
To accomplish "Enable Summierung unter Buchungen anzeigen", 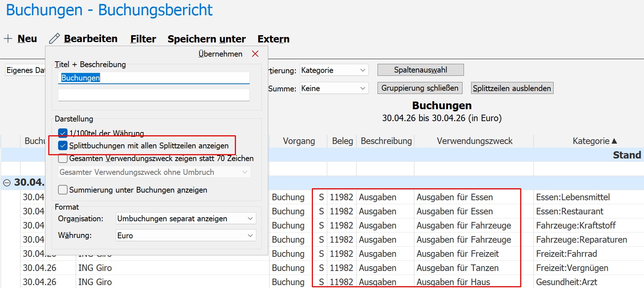I will point(63,190).
